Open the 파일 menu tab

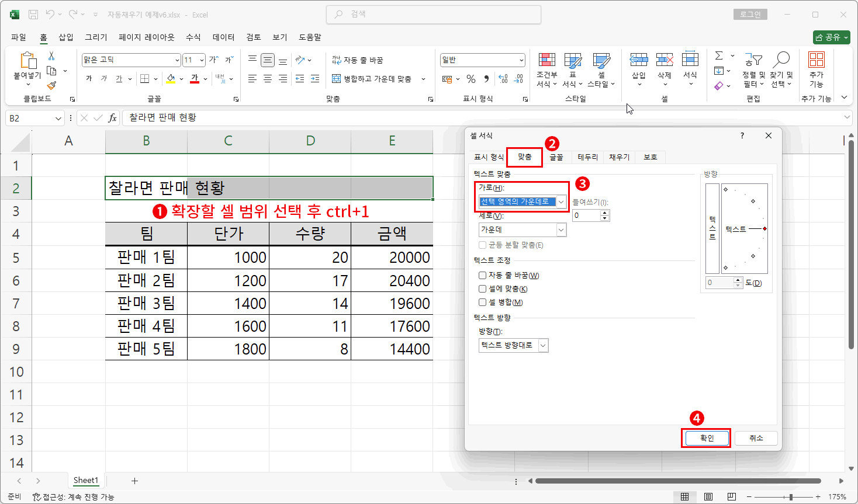pyautogui.click(x=19, y=37)
